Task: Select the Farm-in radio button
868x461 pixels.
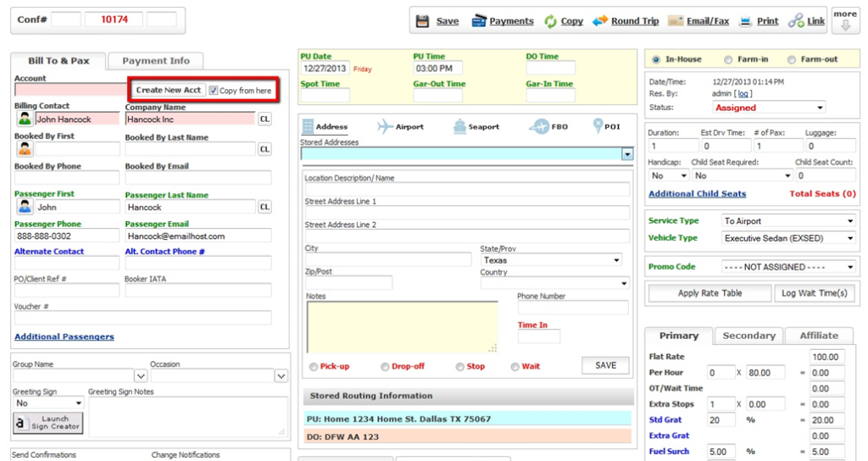Action: pyautogui.click(x=729, y=60)
